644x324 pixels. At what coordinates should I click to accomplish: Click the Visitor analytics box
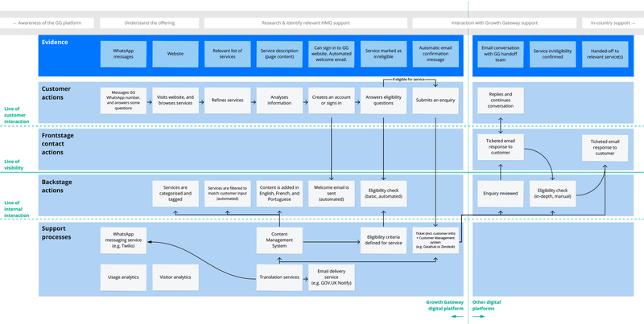coord(175,277)
